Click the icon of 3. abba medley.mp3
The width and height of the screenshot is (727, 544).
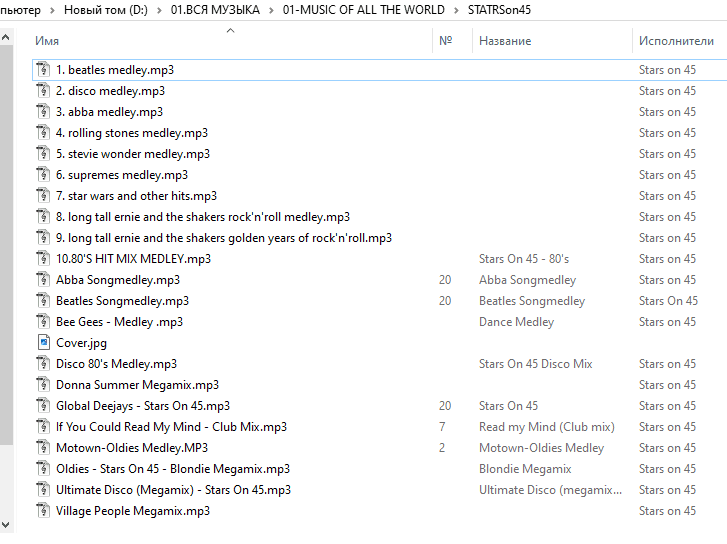(x=42, y=112)
